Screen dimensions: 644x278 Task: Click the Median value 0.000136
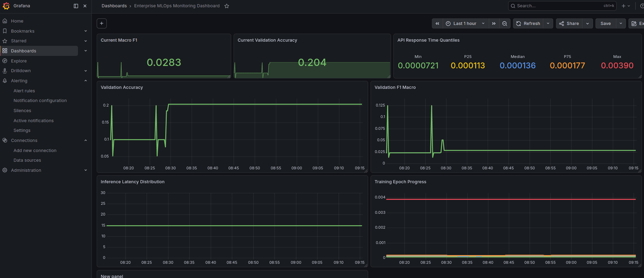517,66
